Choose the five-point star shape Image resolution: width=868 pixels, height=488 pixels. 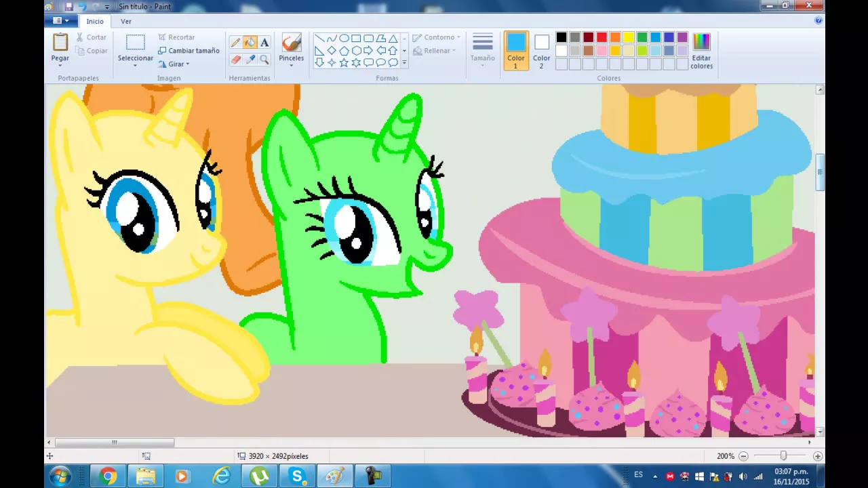pos(343,62)
